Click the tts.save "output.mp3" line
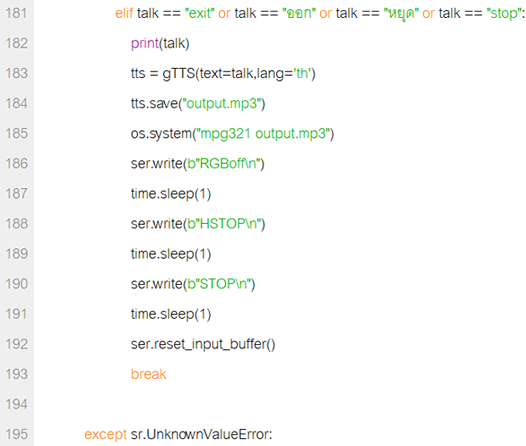This screenshot has width=526, height=446. pyautogui.click(x=198, y=104)
